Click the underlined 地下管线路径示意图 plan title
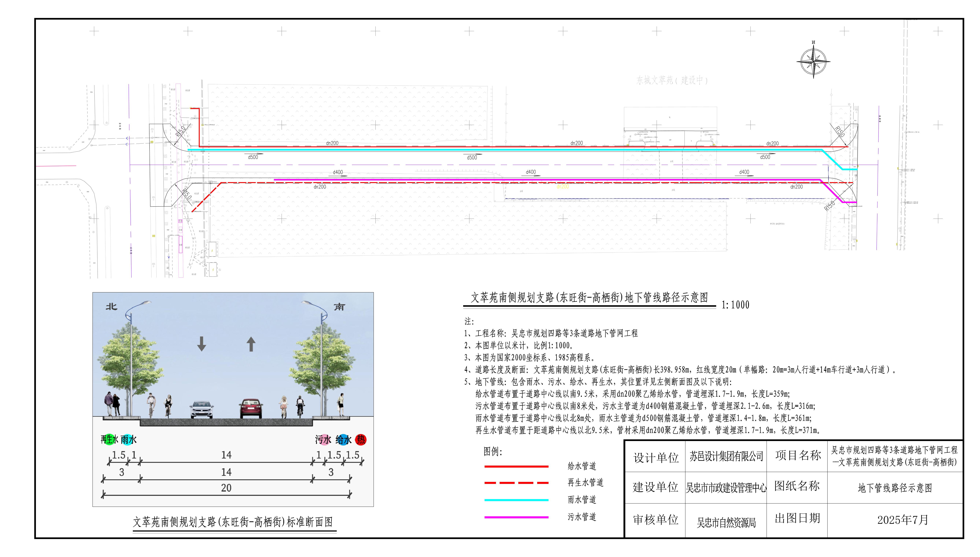Viewport: 980px width, 557px height. 589,297
